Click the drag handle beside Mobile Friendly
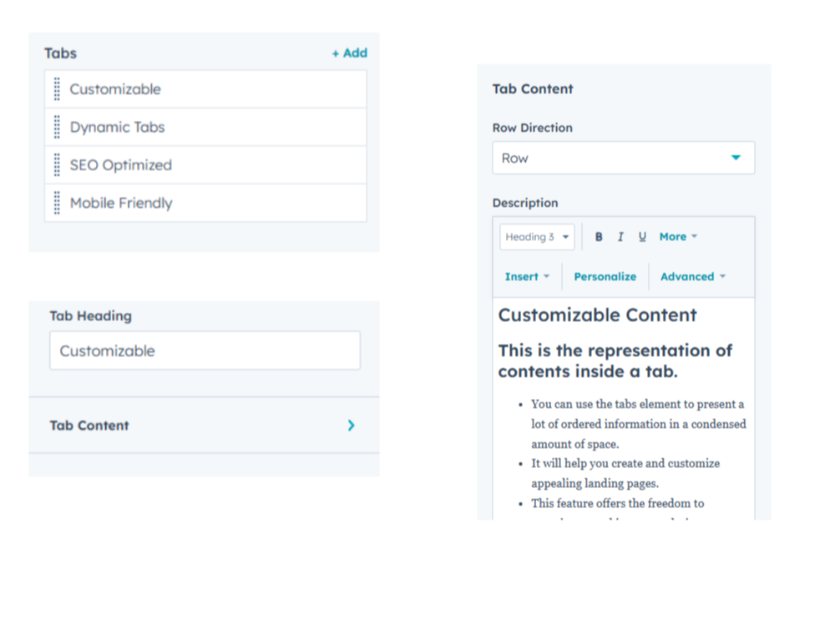Viewport: 840px width, 630px height. (x=57, y=203)
